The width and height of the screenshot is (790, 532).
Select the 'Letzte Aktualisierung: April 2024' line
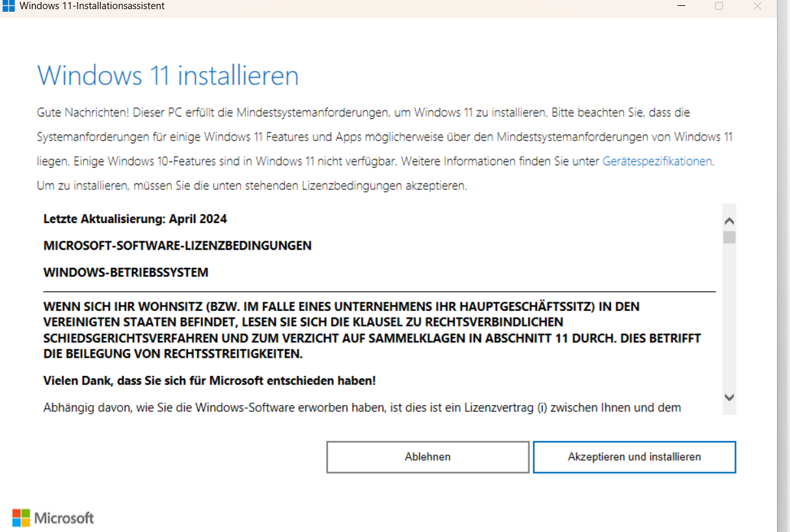[135, 219]
